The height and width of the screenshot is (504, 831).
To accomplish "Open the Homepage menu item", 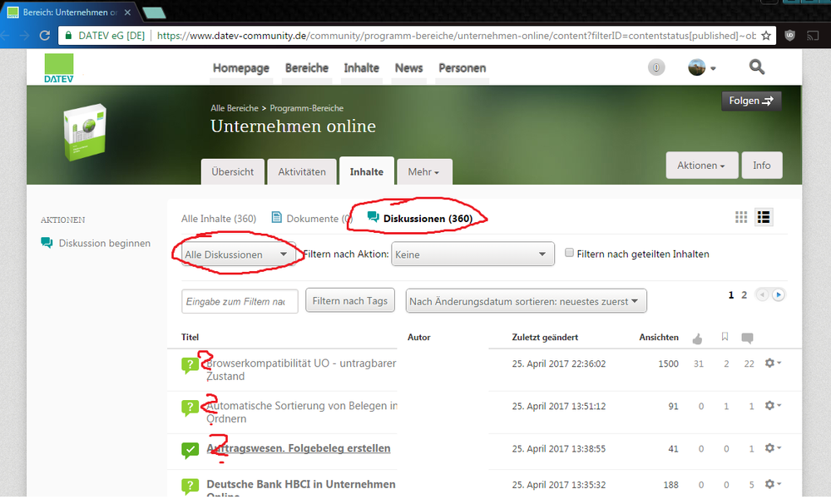I will click(241, 68).
